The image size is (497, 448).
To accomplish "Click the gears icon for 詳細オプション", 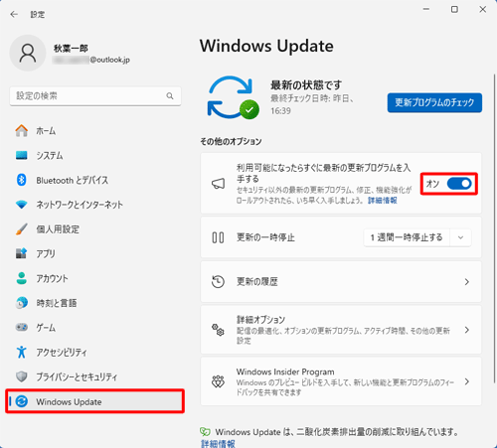I will (x=218, y=330).
